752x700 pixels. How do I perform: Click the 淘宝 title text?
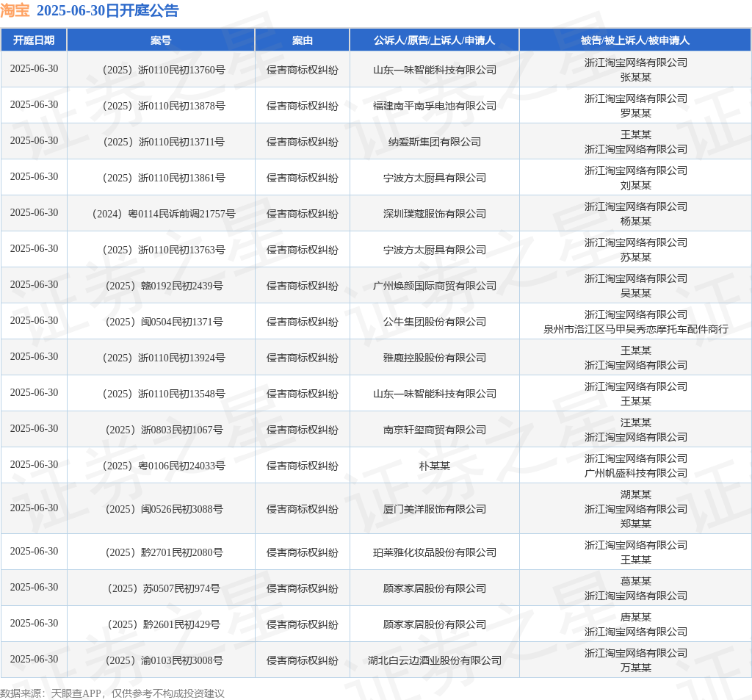(15, 10)
